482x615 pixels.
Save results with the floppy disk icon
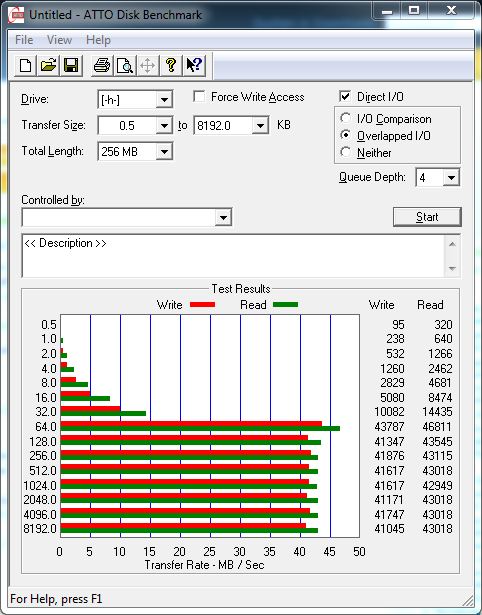(71, 65)
